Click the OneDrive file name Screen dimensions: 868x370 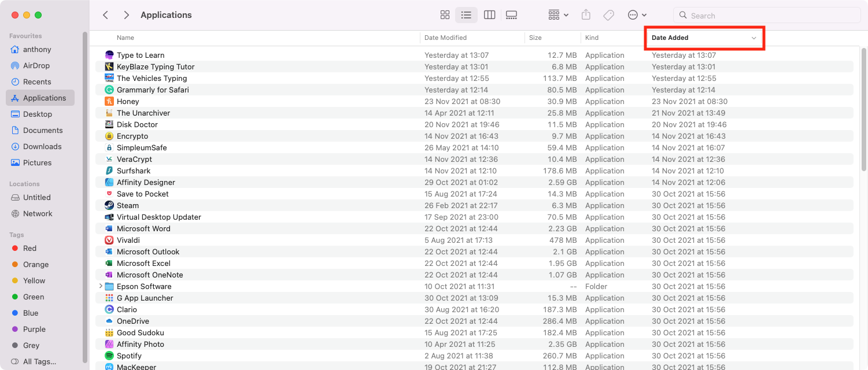click(x=133, y=321)
